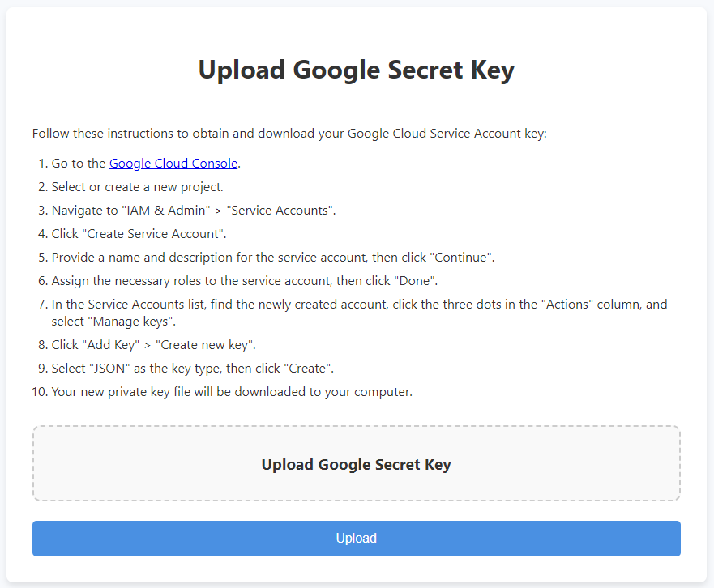
Task: Click the quoted "Create" text in step 9
Action: (x=305, y=369)
